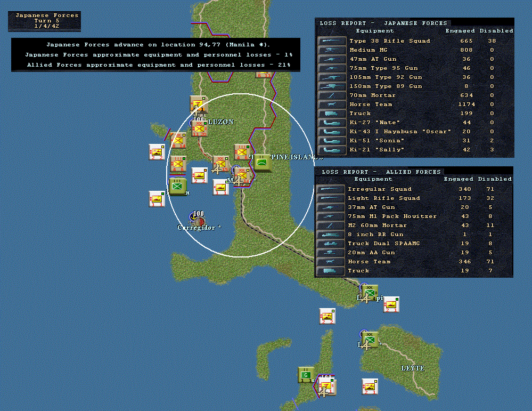Click the 150mm Type 89 Gun icon
Screen dimensions: 532x411
[332, 86]
